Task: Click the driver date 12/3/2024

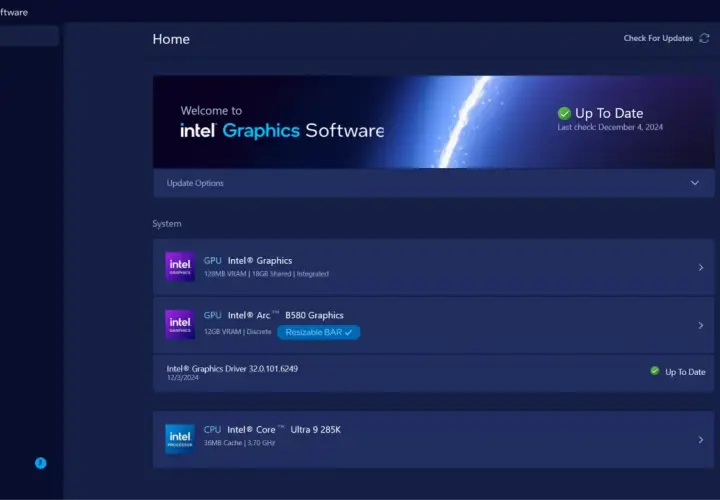Action: tap(183, 377)
